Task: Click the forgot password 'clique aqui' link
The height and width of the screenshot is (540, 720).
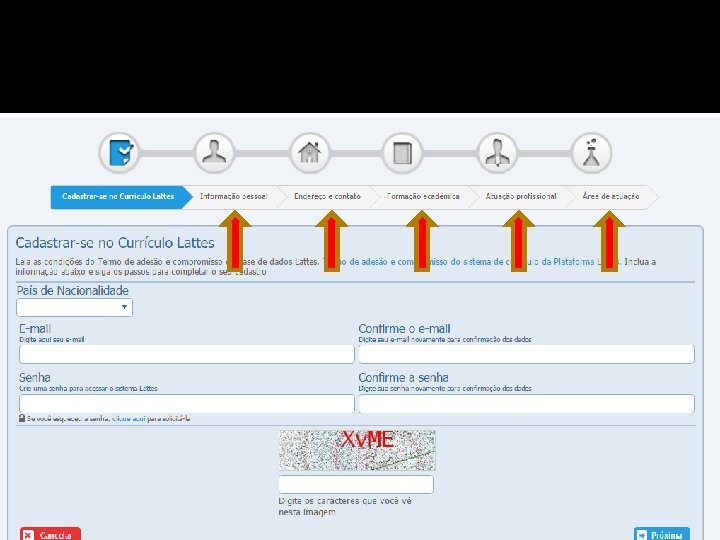Action: pyautogui.click(x=129, y=418)
